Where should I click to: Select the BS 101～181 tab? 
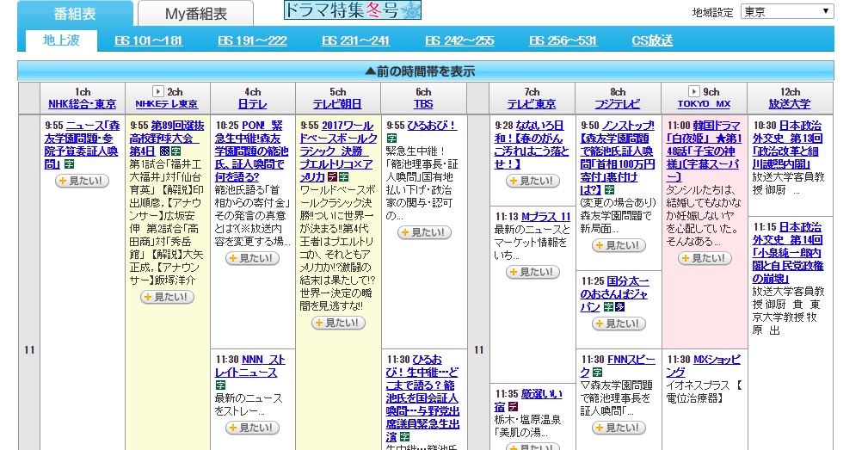point(148,40)
